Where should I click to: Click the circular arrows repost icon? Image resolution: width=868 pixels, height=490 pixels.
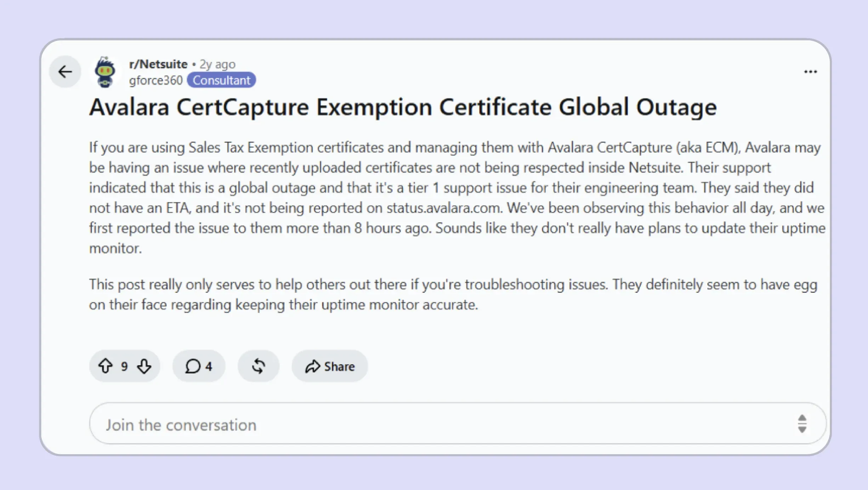pos(259,366)
